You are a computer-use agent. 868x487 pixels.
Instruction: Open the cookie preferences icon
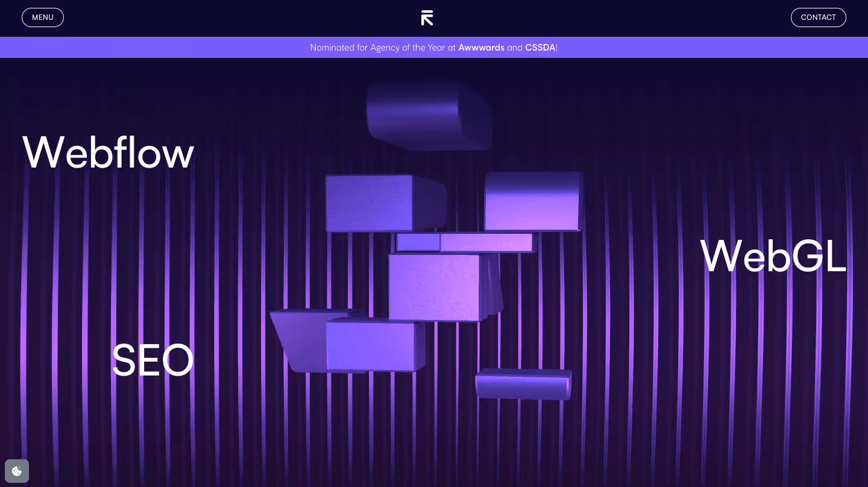pos(17,471)
